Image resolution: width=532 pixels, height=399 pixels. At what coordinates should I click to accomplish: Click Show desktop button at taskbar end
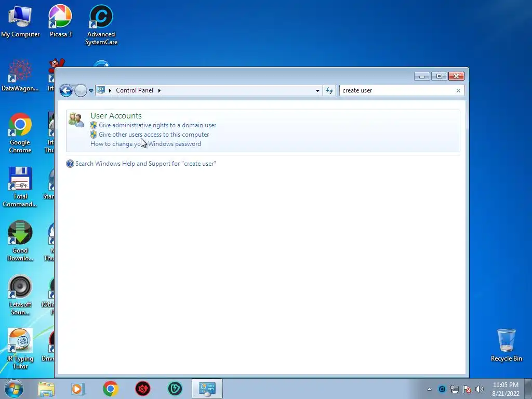tap(528, 389)
